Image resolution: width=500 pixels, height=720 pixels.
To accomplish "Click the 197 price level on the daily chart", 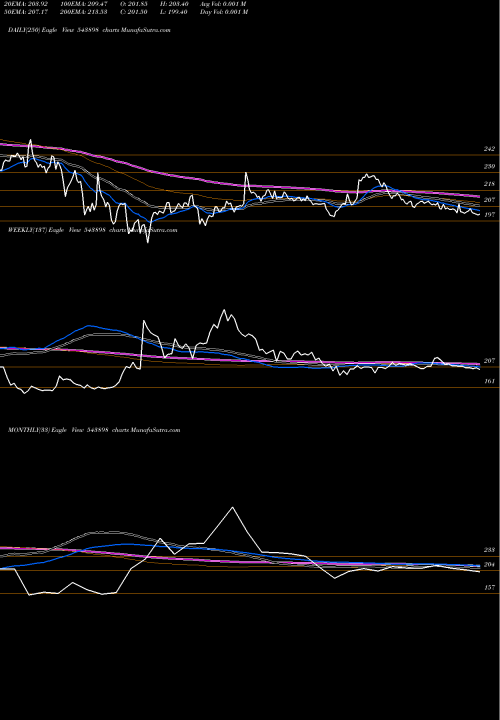I will [489, 215].
